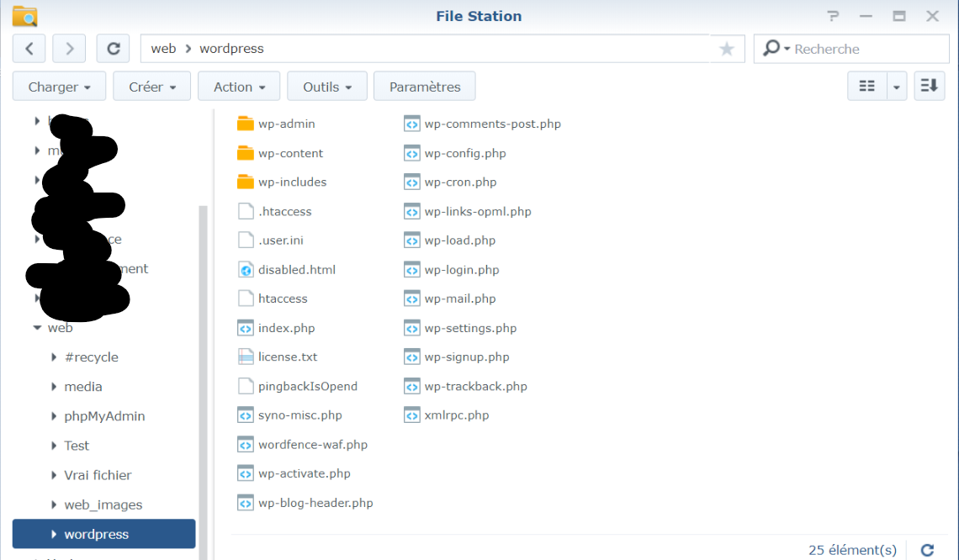Click the folder tree vertical scrollbar
This screenshot has height=560, width=959.
203,382
